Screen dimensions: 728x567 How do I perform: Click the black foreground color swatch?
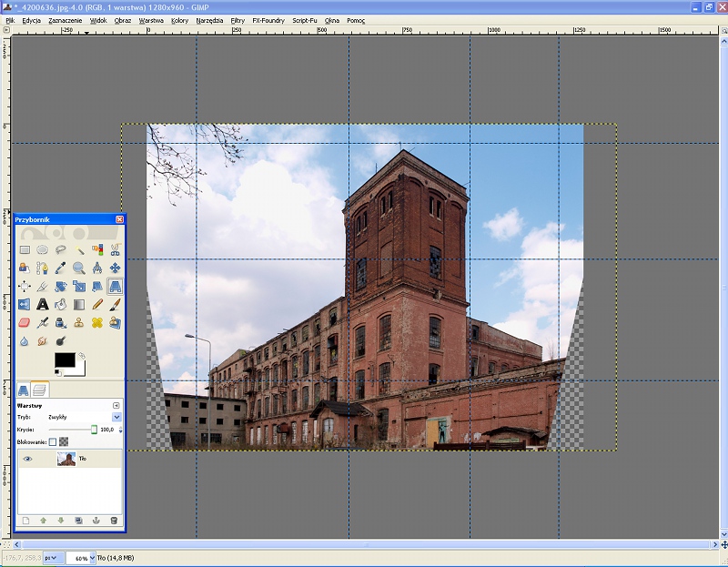[66, 360]
